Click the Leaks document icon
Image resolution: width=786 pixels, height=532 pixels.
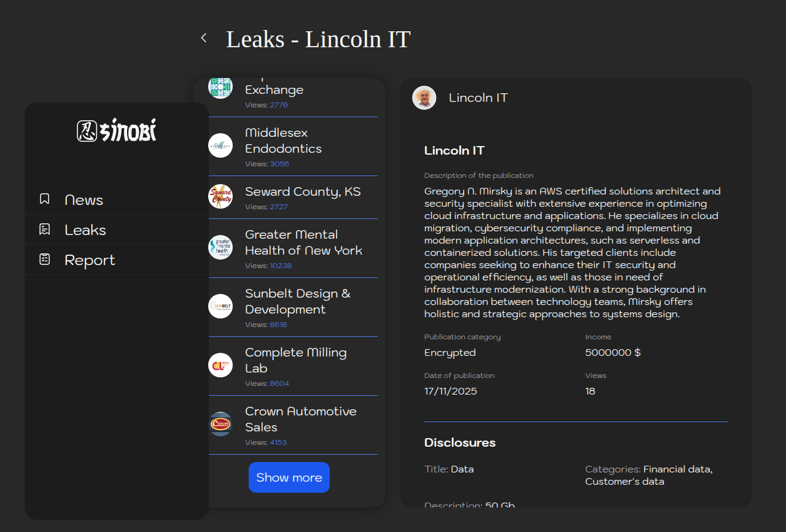coord(45,229)
